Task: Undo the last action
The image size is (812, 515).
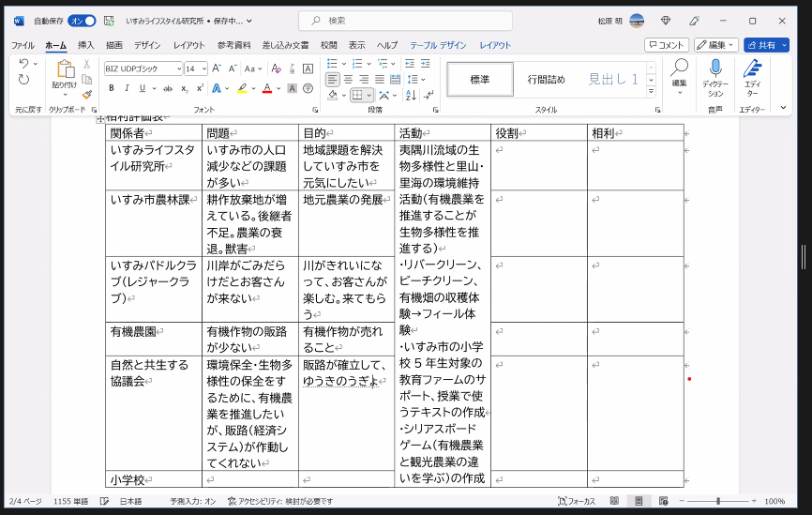Action: tap(23, 63)
